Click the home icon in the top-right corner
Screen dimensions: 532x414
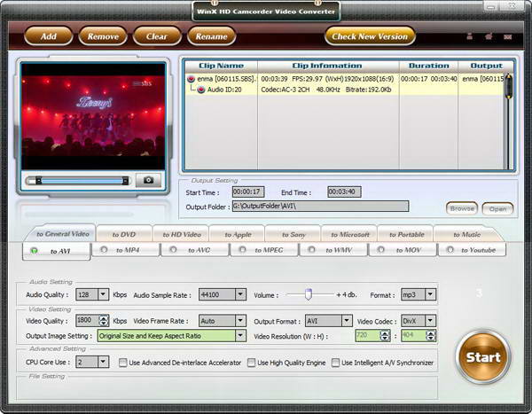[x=489, y=36]
